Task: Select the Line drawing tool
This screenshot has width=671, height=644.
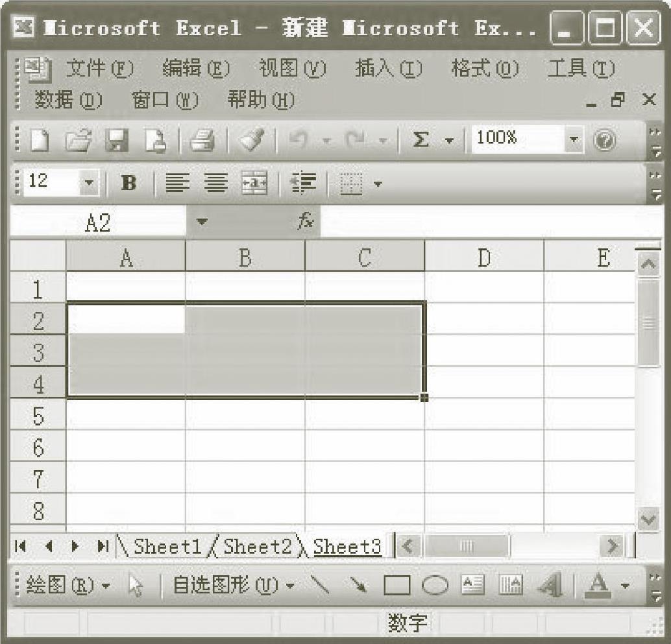Action: [x=320, y=584]
